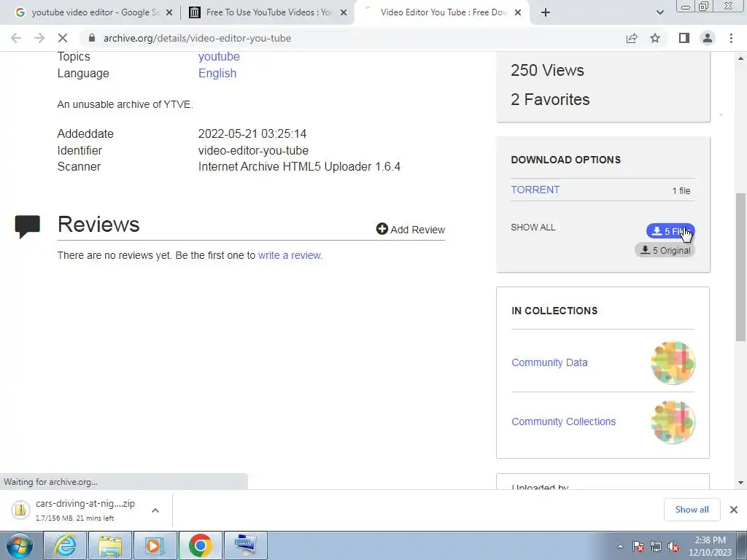
Task: Open the youtube topic link
Action: pyautogui.click(x=219, y=56)
